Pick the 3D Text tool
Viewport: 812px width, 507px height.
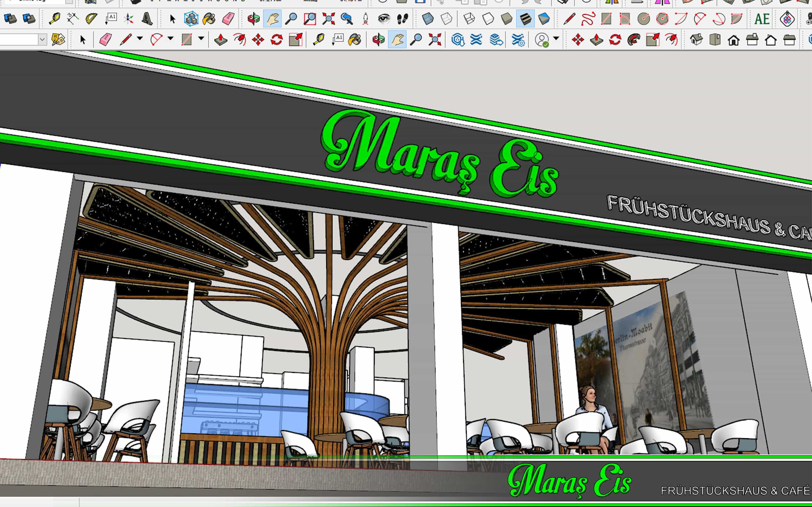(x=147, y=18)
